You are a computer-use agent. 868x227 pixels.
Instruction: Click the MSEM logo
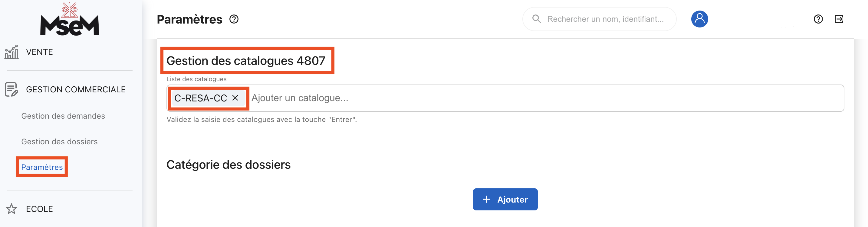pos(69,20)
